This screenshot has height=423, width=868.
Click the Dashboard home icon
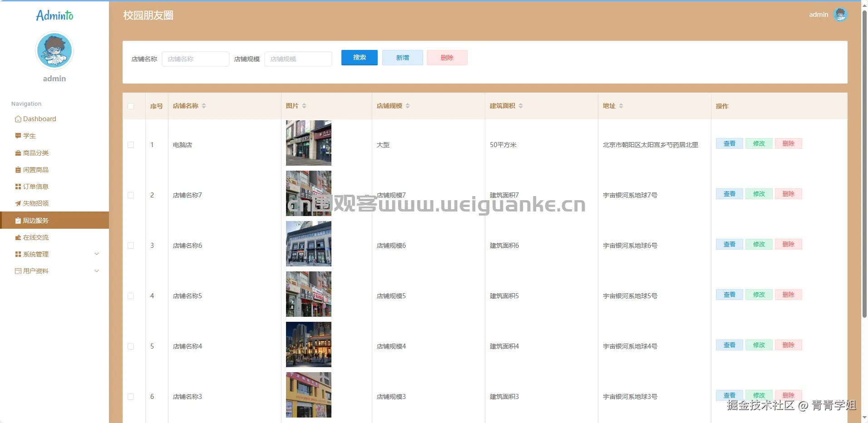tap(18, 119)
